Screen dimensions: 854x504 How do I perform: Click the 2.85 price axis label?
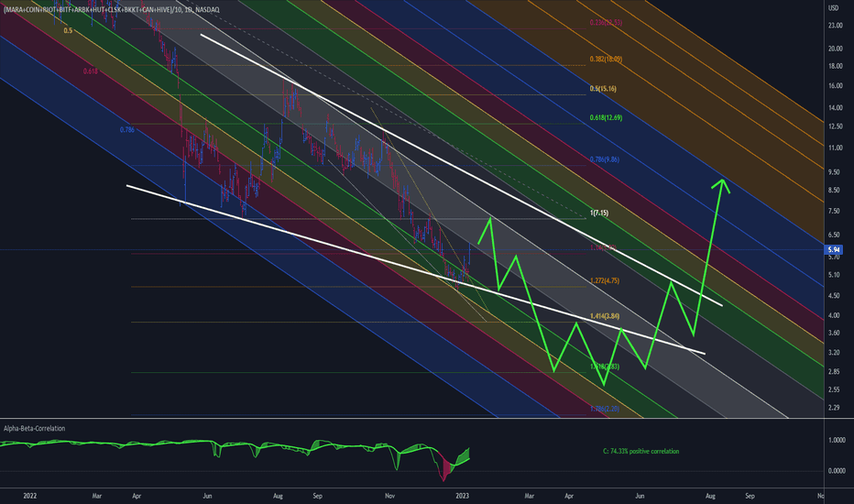(834, 372)
